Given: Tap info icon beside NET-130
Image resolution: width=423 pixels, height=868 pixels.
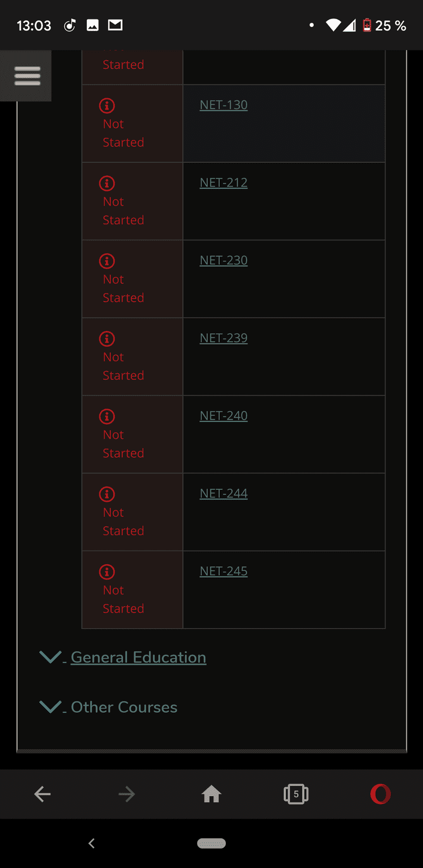Looking at the screenshot, I should tap(107, 106).
